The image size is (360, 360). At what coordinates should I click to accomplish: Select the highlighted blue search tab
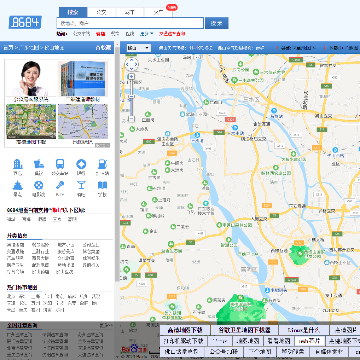tap(73, 12)
